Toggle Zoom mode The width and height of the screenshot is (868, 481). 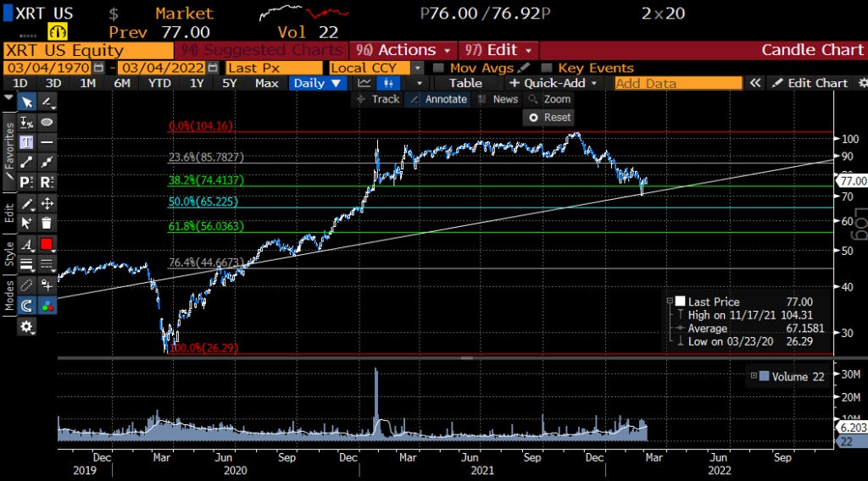tap(549, 100)
